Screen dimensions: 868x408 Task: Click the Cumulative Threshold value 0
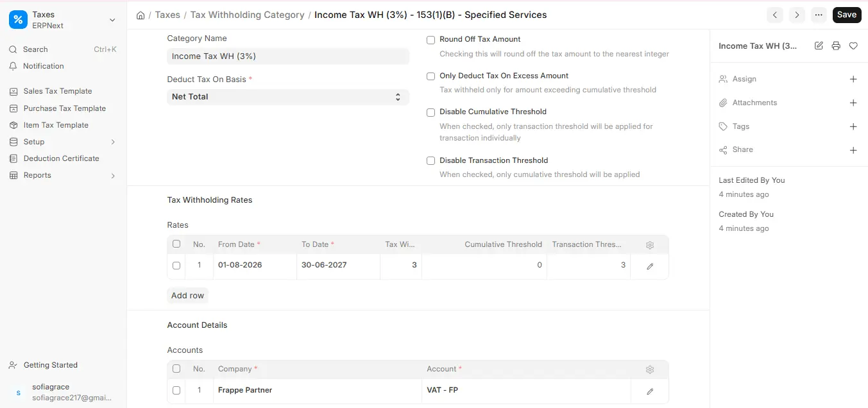484,265
